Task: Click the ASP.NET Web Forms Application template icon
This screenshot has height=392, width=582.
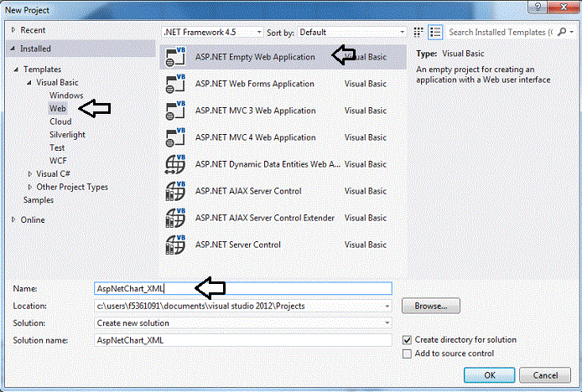Action: tap(175, 84)
